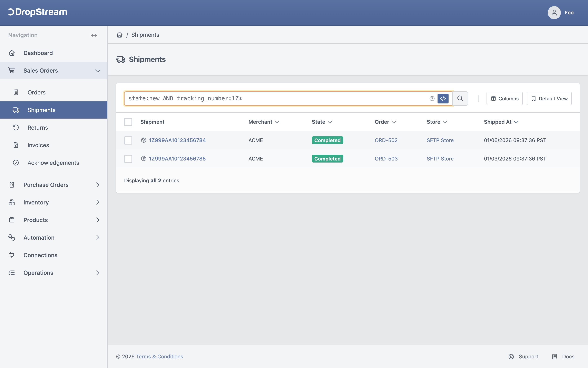The image size is (588, 368).
Task: Open Connections in the sidebar
Action: point(54,255)
